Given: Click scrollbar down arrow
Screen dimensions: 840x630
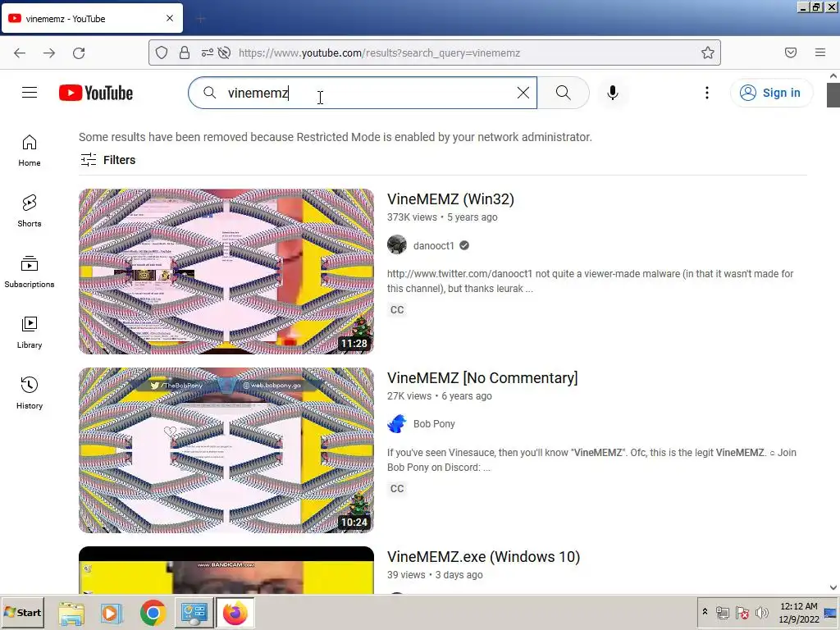Looking at the screenshot, I should [833, 587].
